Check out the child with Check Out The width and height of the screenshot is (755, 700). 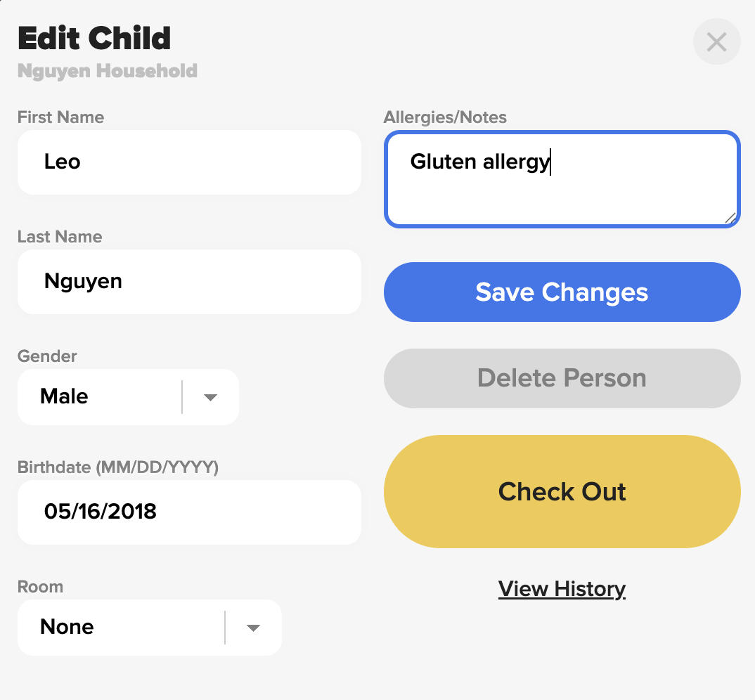[x=562, y=491]
